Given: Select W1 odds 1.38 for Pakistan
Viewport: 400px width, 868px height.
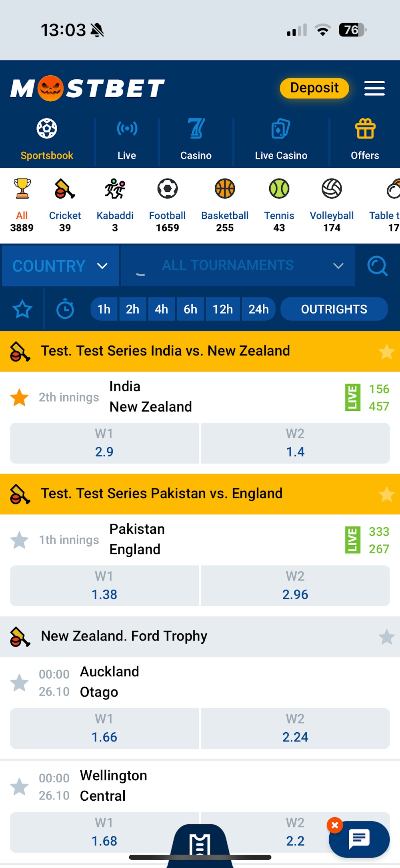Looking at the screenshot, I should pos(104,586).
